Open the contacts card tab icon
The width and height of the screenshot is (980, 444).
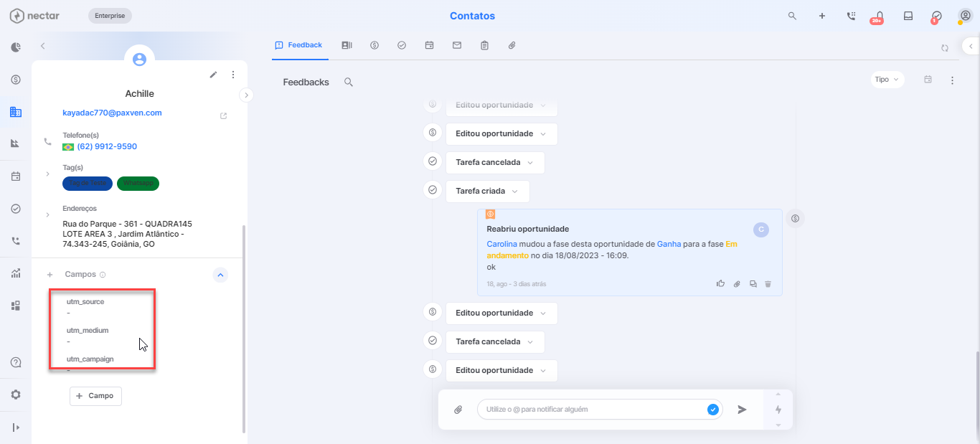point(347,45)
